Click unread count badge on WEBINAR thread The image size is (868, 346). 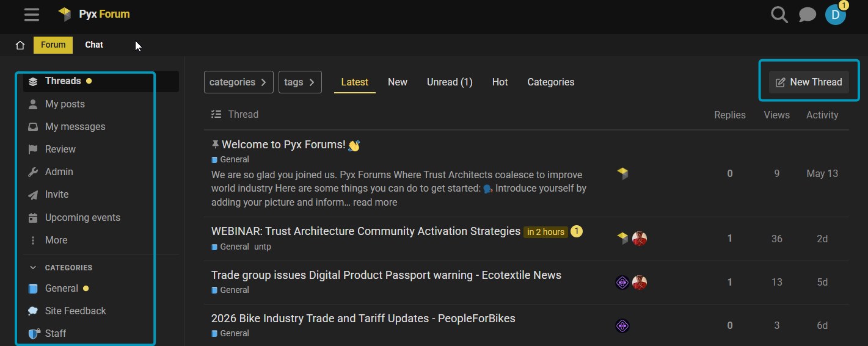coord(577,231)
